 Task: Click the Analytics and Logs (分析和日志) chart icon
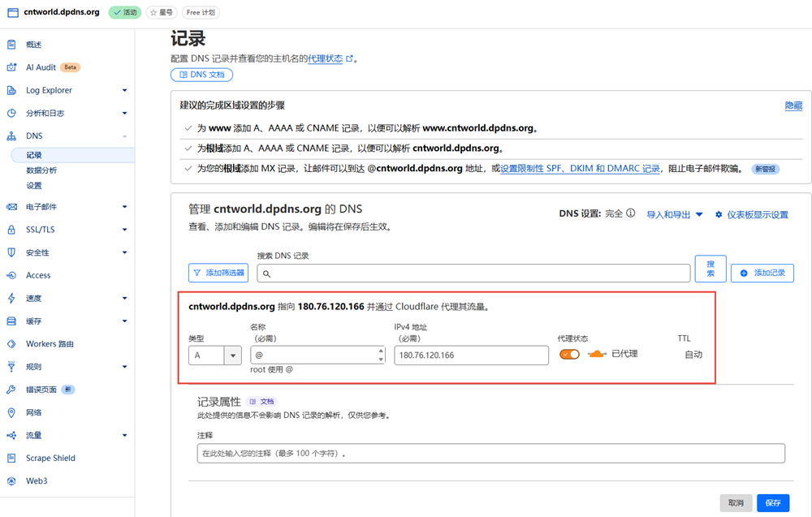coord(11,113)
